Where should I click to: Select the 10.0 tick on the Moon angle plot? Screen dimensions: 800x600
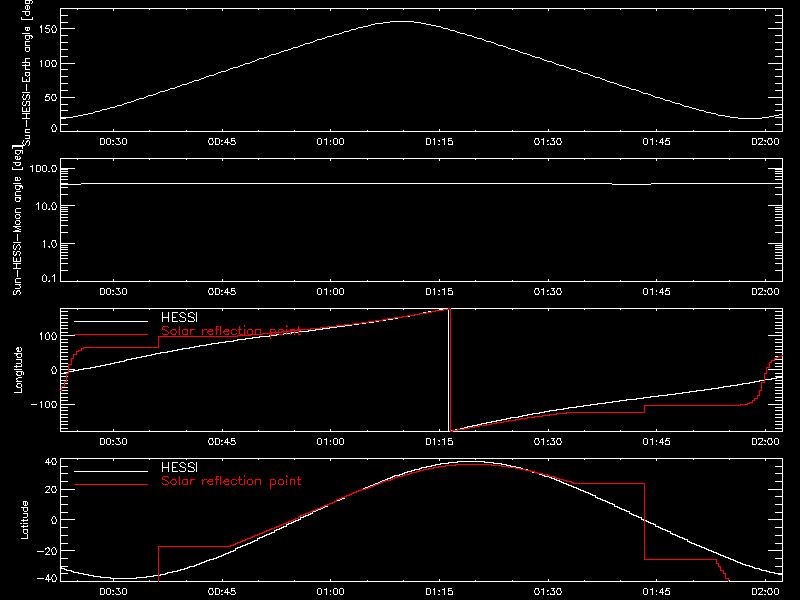pos(46,206)
